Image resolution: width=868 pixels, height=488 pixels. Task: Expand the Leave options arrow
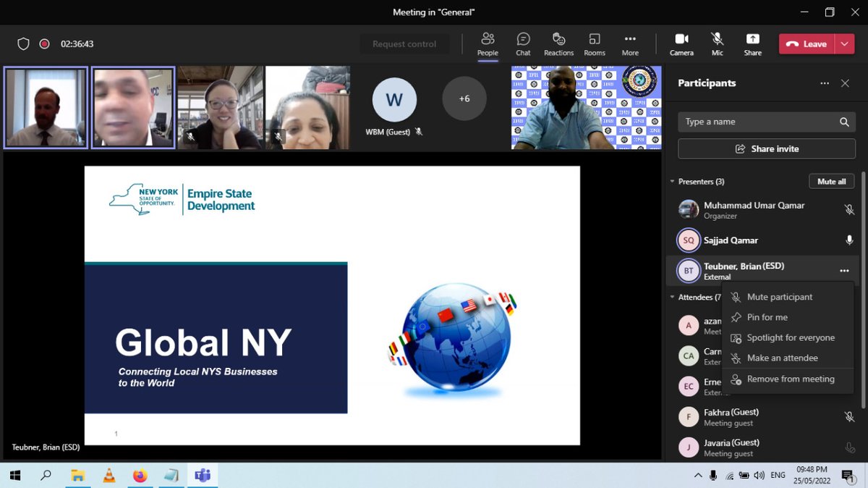[x=845, y=44]
